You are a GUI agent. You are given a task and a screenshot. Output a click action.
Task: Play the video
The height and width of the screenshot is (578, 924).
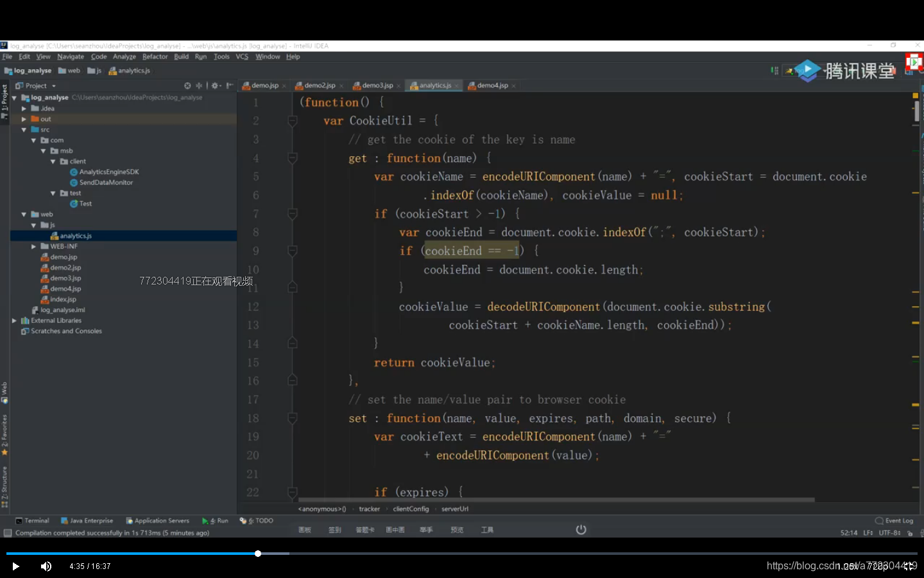16,566
